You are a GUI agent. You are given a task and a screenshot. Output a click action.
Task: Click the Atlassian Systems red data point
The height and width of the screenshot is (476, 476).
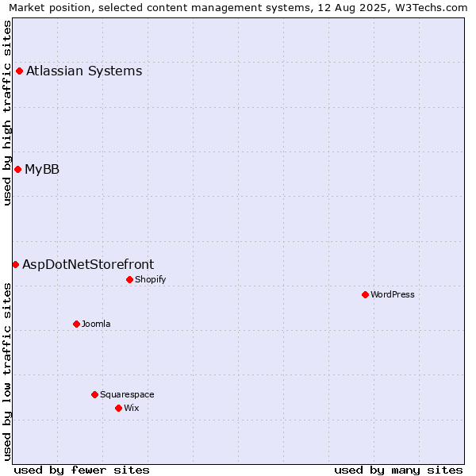pos(19,71)
